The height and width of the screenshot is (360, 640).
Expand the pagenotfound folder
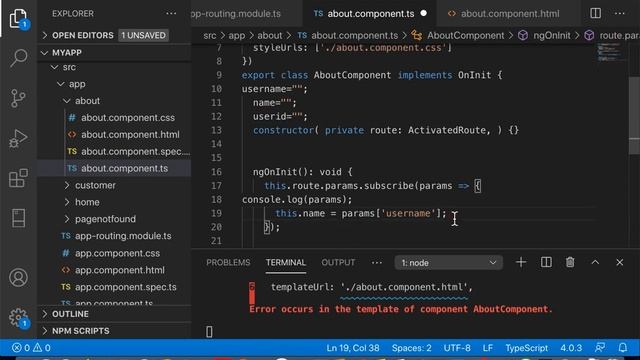pos(114,219)
